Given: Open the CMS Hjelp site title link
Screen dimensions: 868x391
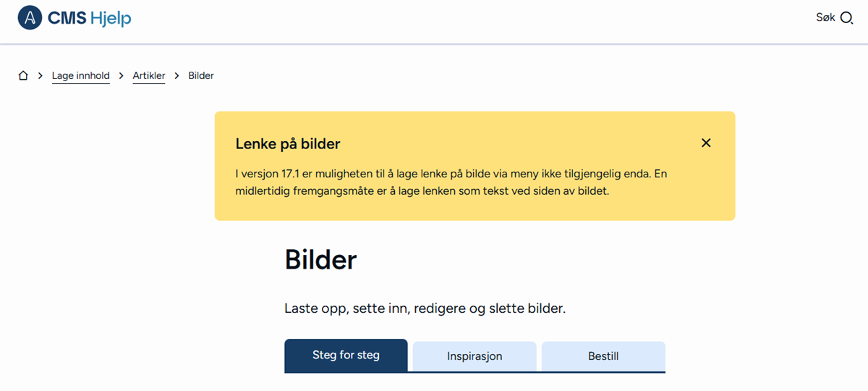Looking at the screenshot, I should (x=89, y=19).
